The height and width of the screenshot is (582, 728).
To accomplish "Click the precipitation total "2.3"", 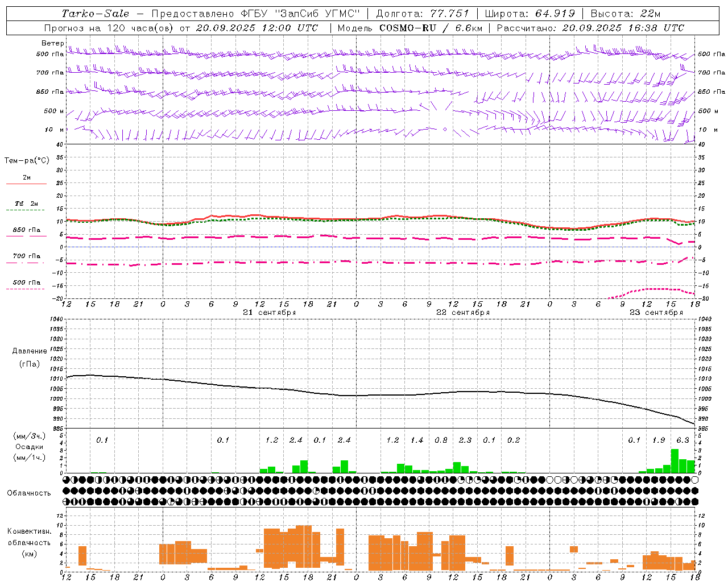I will (465, 440).
